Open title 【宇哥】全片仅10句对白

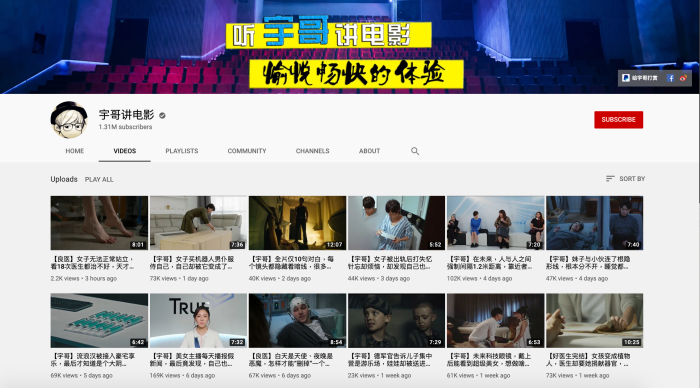[291, 263]
